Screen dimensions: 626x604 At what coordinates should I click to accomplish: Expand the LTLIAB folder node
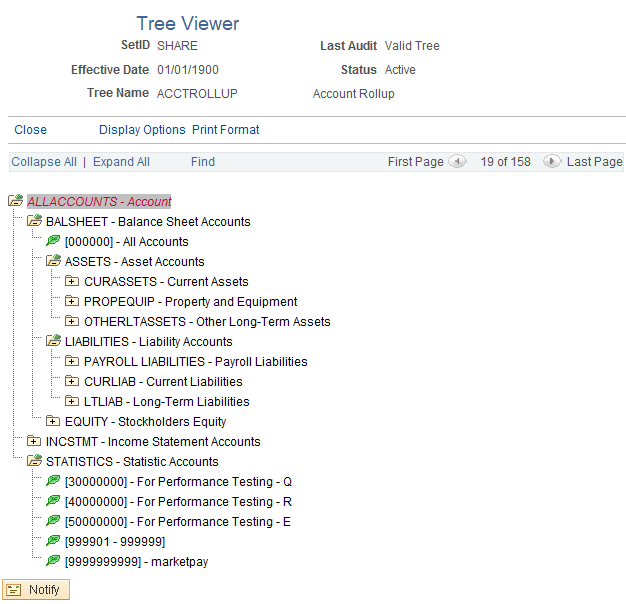pos(72,401)
